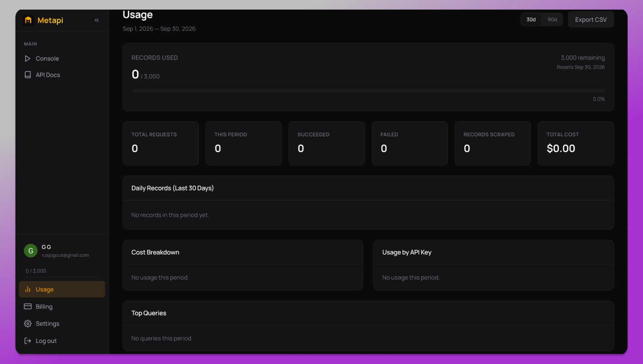Click the Cost Breakdown heading
Image resolution: width=643 pixels, height=364 pixels.
coord(155,253)
